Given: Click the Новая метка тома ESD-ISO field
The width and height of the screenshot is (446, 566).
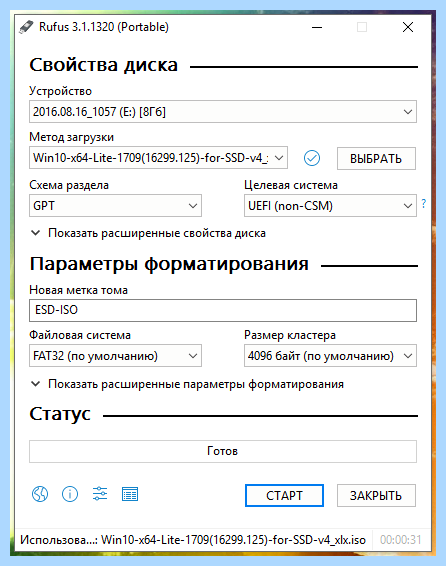Looking at the screenshot, I should coord(223,310).
